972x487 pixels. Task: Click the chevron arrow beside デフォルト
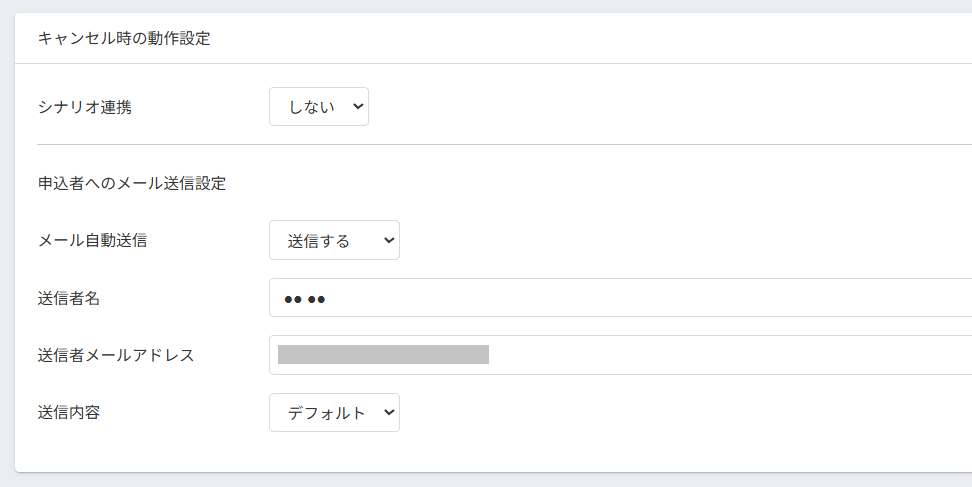[x=388, y=412]
